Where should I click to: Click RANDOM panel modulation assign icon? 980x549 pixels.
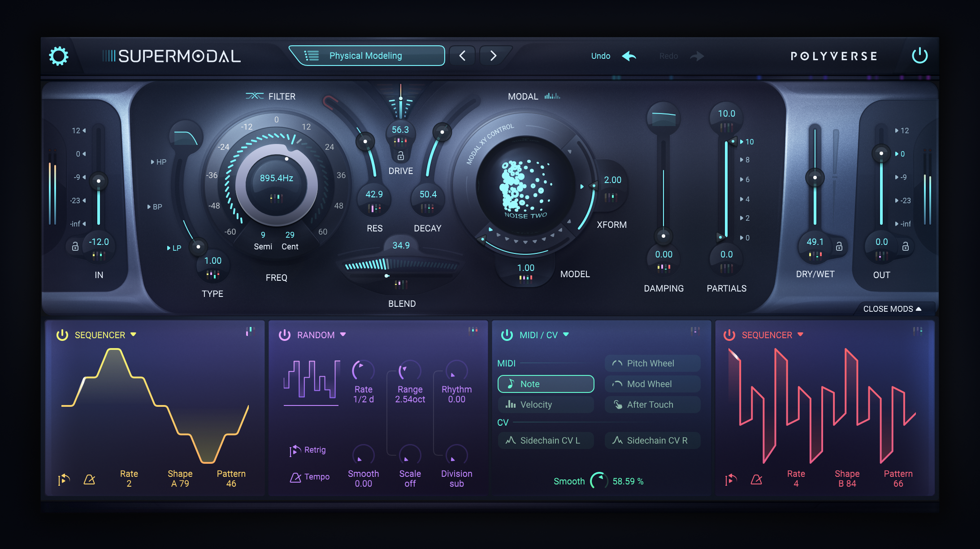473,331
